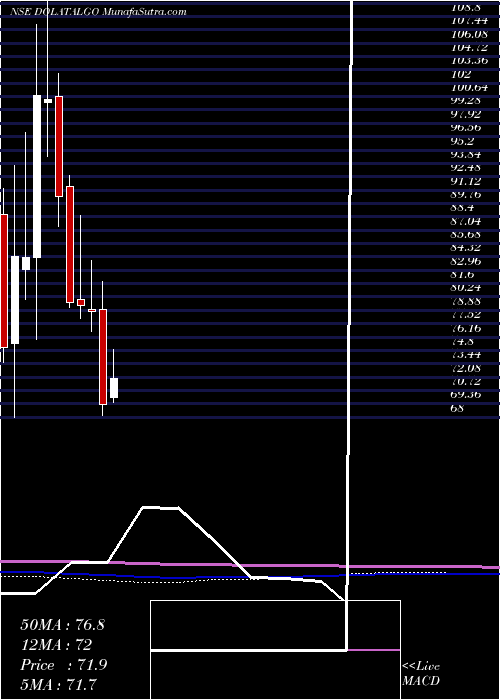Click the 95.2 price axis label
This screenshot has height=700, width=500.
tap(463, 141)
